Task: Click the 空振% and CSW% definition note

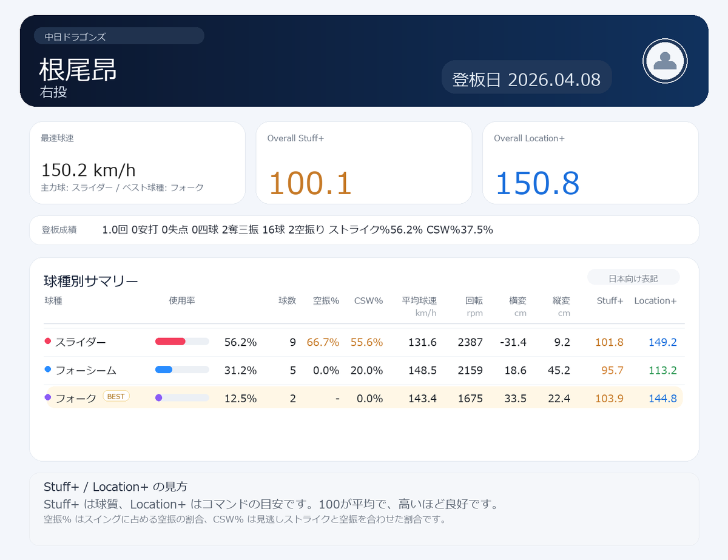Action: (244, 519)
